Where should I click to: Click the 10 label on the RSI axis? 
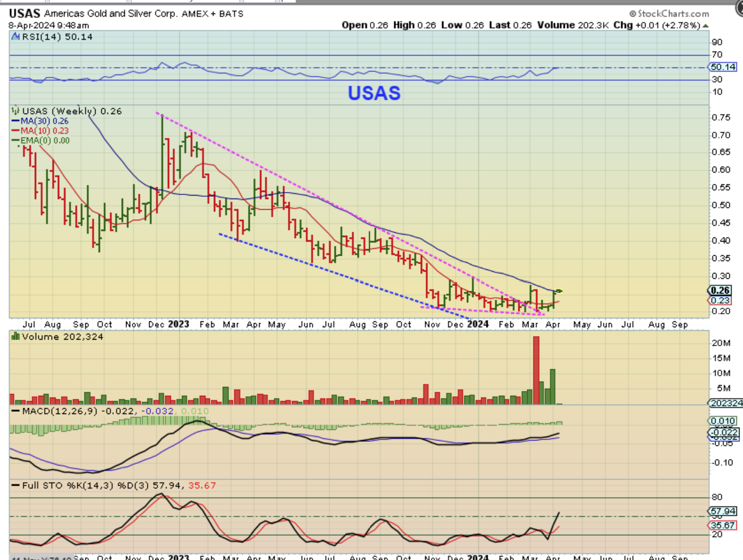(718, 92)
